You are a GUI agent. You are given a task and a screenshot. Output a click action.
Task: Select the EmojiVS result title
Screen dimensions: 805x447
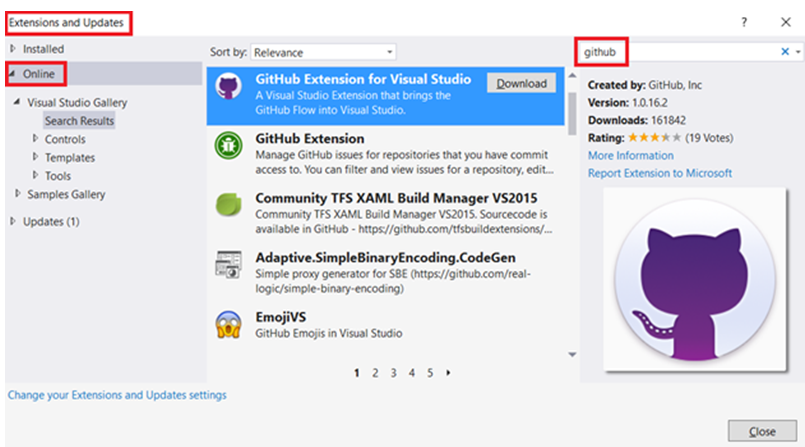pos(281,317)
